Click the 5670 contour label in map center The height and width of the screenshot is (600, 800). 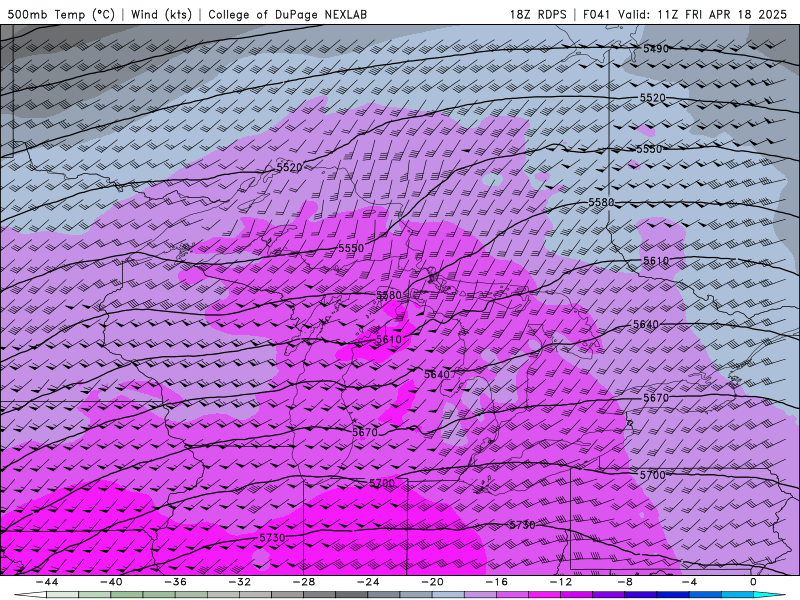tap(365, 432)
